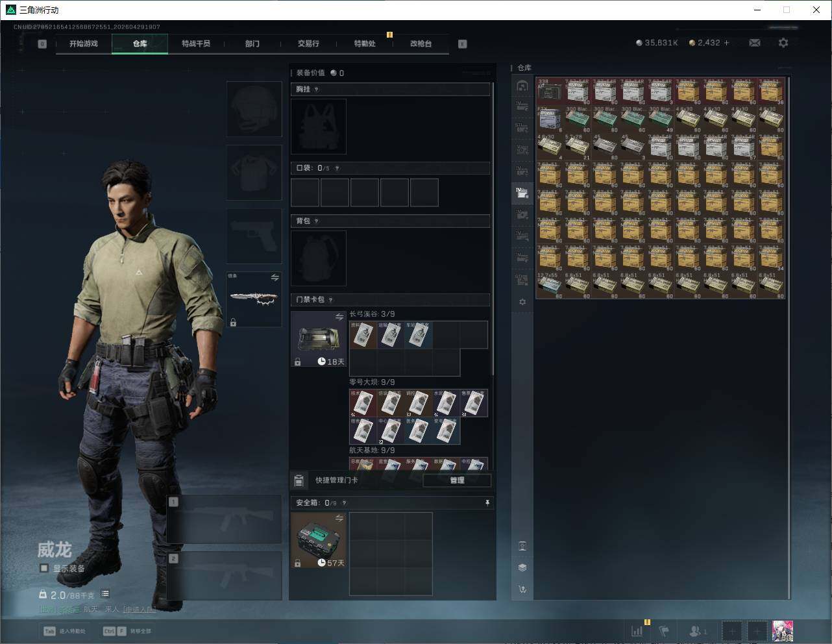Pin the 安全箱 panel with the pin icon

pyautogui.click(x=487, y=503)
